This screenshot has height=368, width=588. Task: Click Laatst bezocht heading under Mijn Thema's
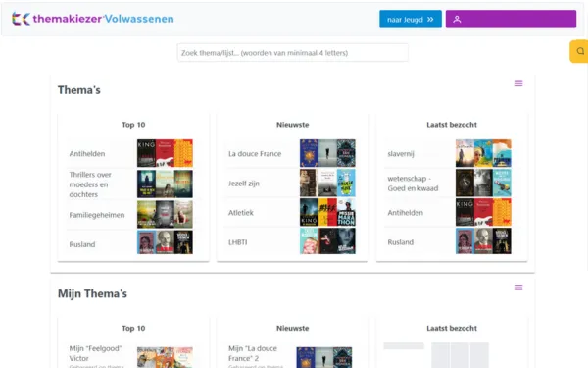[452, 328]
